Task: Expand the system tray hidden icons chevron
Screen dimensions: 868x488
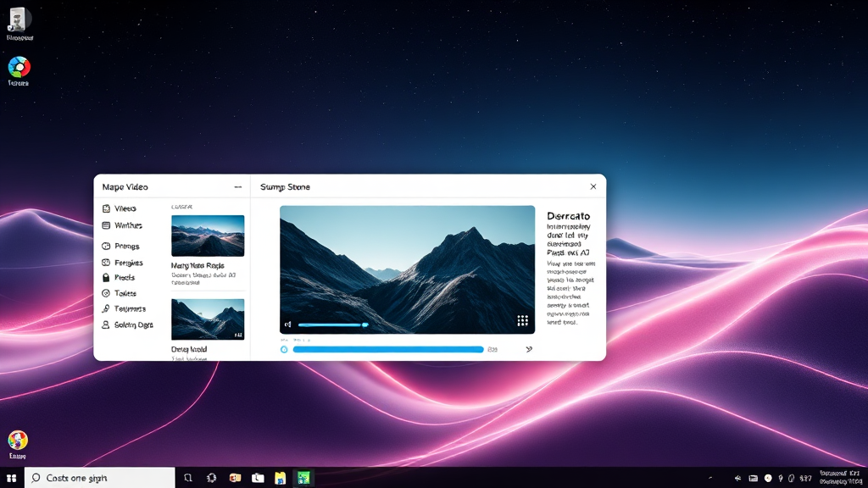Action: [709, 479]
